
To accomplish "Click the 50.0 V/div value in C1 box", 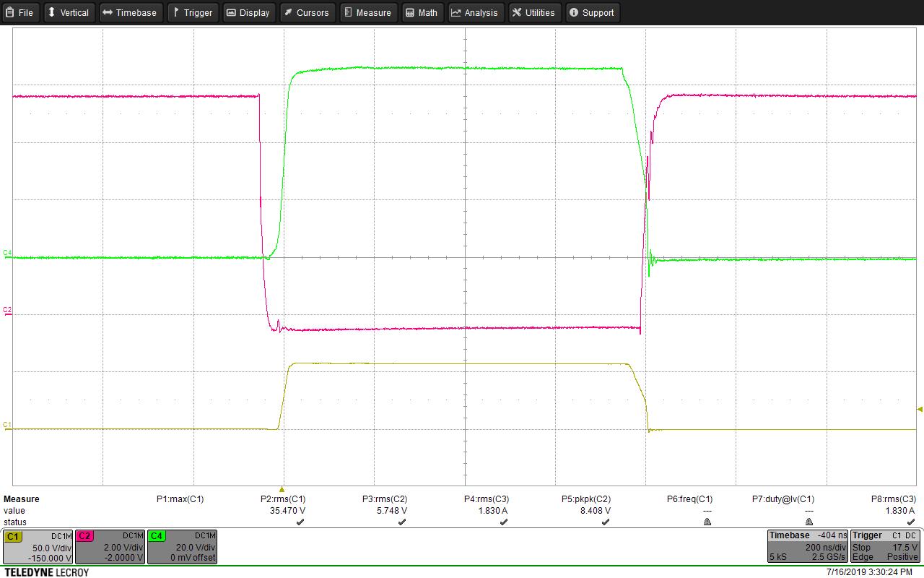I will click(52, 548).
